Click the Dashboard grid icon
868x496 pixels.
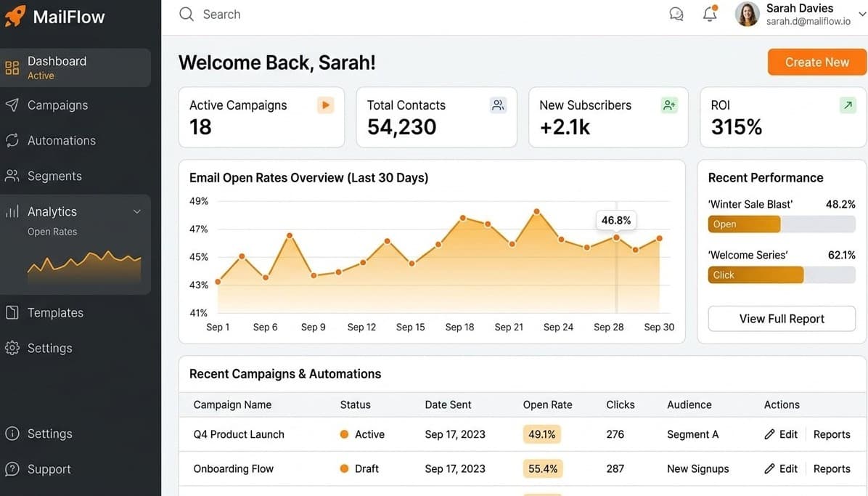[x=12, y=68]
